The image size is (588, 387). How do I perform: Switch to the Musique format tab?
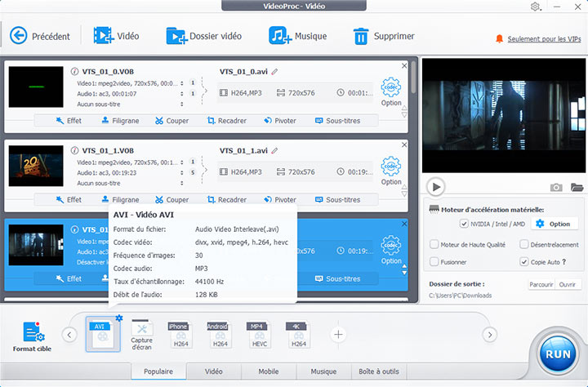pyautogui.click(x=323, y=371)
